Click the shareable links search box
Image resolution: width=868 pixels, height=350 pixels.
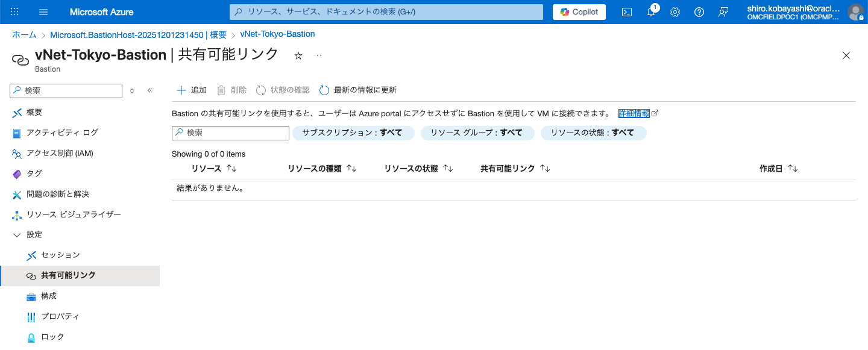tap(230, 133)
